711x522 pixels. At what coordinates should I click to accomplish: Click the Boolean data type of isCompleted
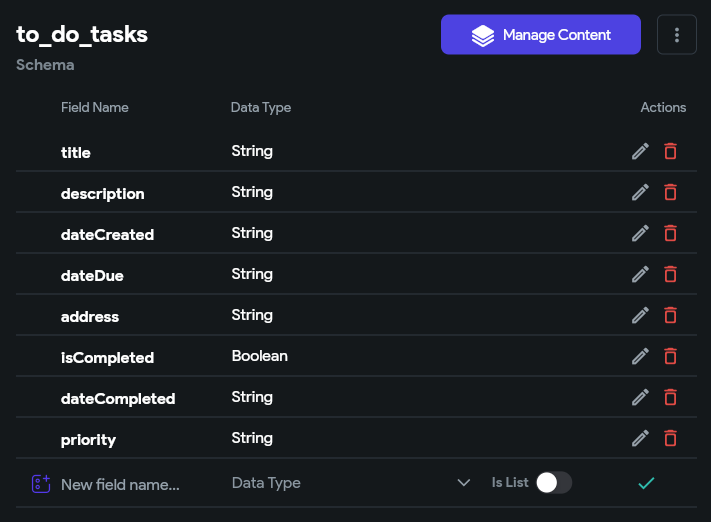(x=259, y=356)
